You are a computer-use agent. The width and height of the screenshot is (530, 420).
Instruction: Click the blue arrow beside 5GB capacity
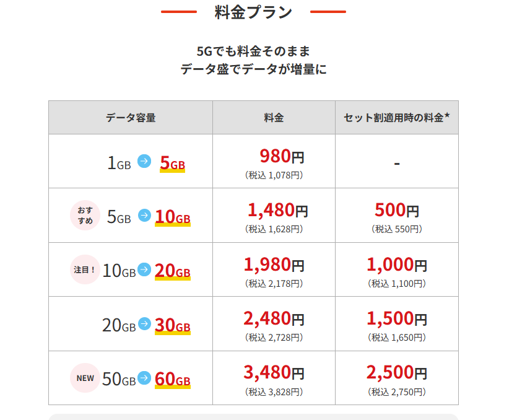click(x=144, y=216)
